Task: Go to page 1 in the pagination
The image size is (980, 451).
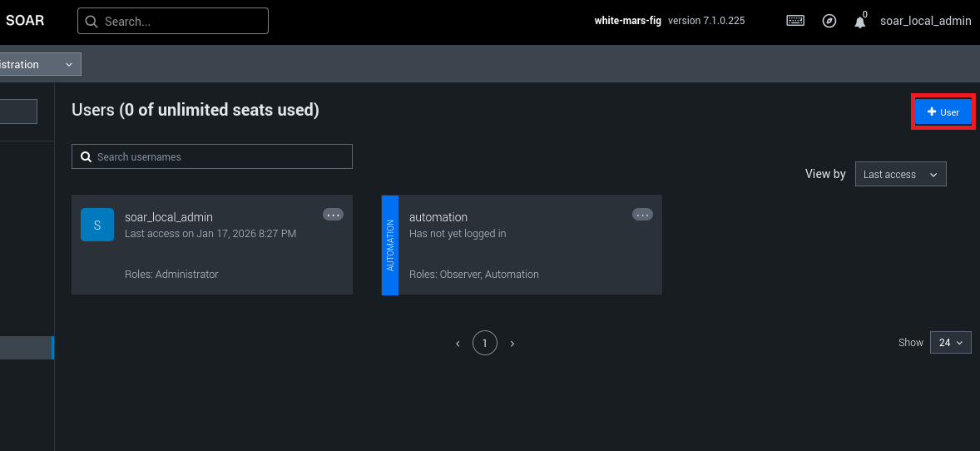Action: pos(485,343)
